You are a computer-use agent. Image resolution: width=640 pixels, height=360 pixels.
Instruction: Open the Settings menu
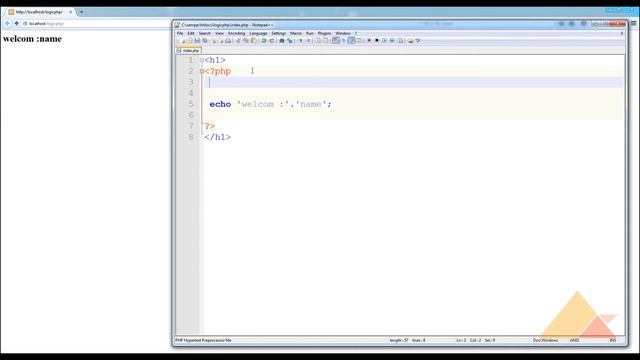(x=278, y=33)
